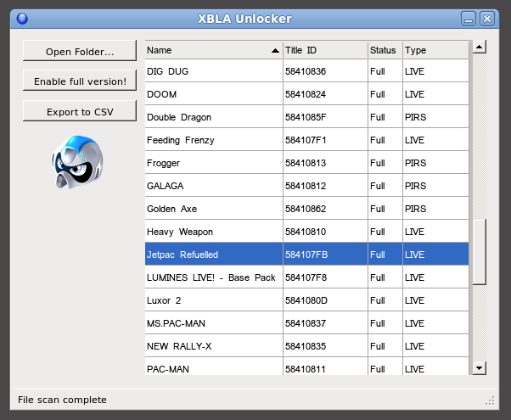Select the Luxor 2 entry
The width and height of the screenshot is (511, 420).
tap(307, 300)
